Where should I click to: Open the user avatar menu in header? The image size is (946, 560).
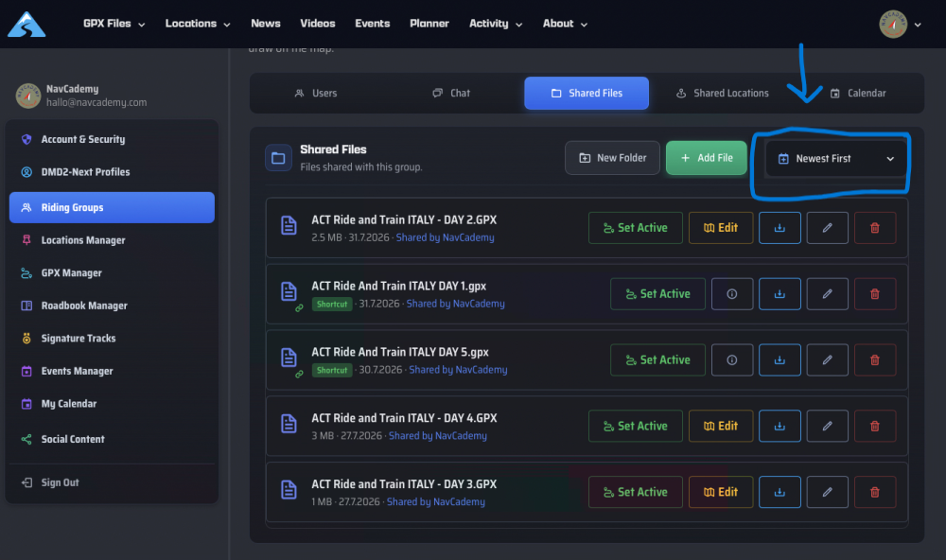coord(900,25)
